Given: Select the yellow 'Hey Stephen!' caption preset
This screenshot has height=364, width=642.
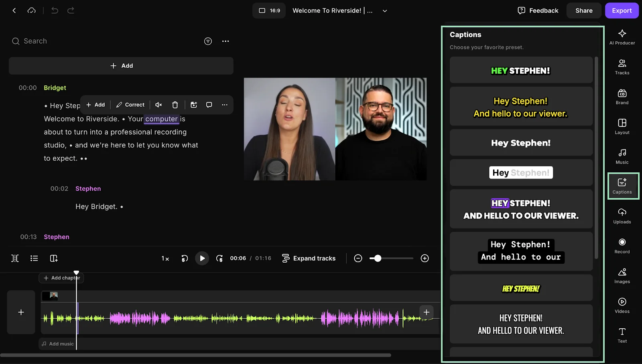Looking at the screenshot, I should (520, 107).
